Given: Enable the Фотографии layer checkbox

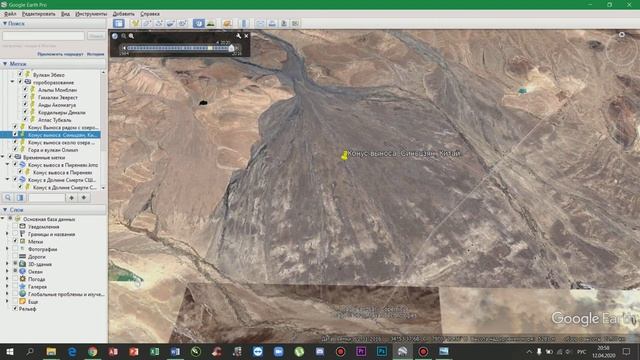Looking at the screenshot, I should coord(15,249).
